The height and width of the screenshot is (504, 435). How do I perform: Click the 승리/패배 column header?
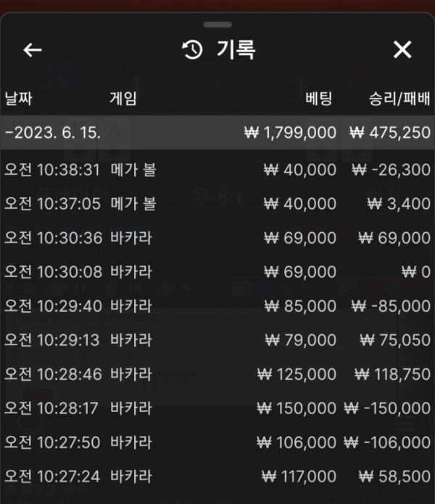tap(399, 99)
